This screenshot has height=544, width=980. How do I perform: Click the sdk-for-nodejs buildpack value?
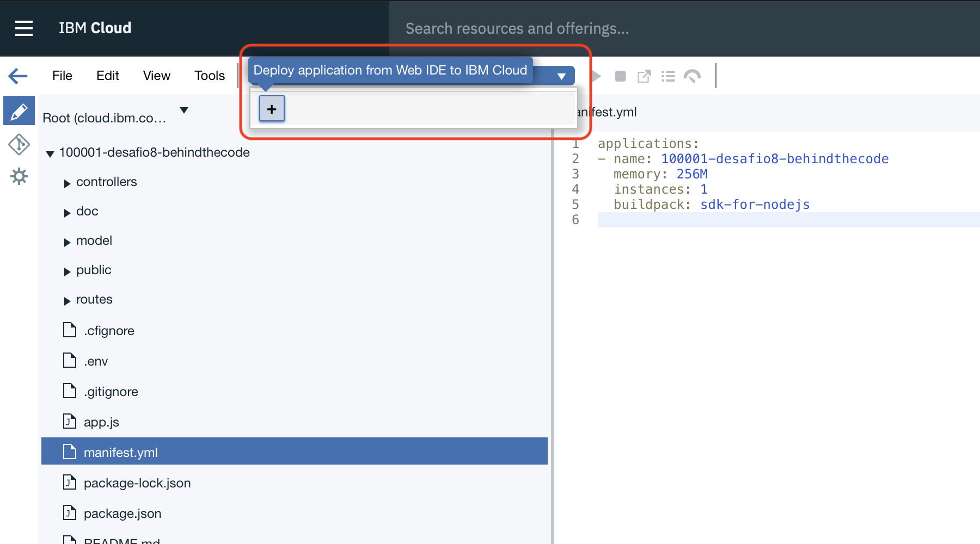point(755,205)
